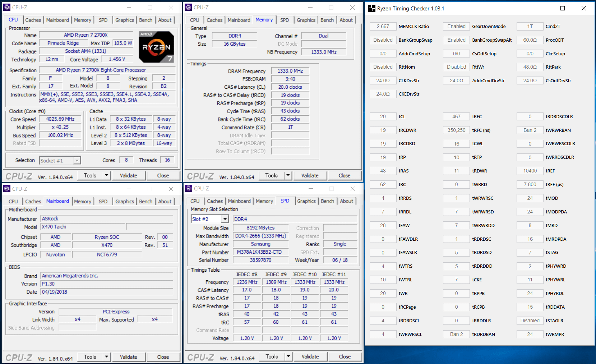Viewport: 596px width, 364px height.
Task: Select the CPU tab in SPD window
Action: 195,201
